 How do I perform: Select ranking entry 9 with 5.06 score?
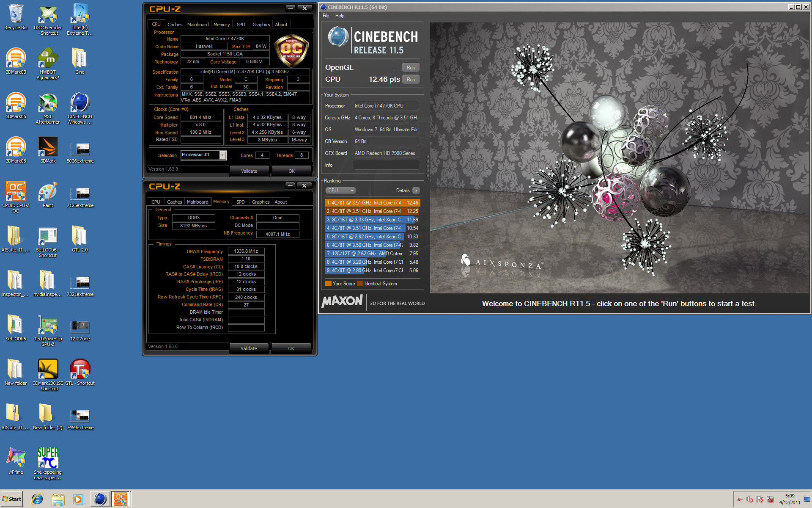pos(373,271)
